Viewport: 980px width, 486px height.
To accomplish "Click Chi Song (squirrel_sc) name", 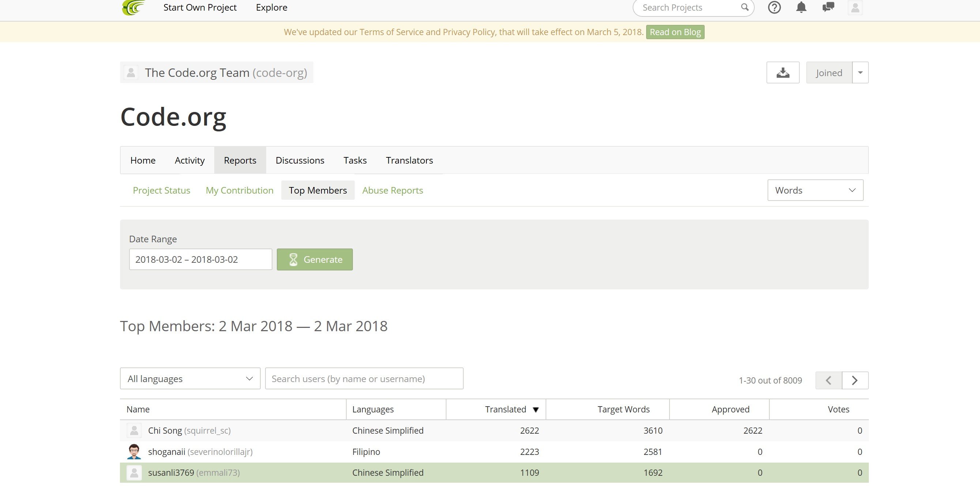I will (189, 430).
